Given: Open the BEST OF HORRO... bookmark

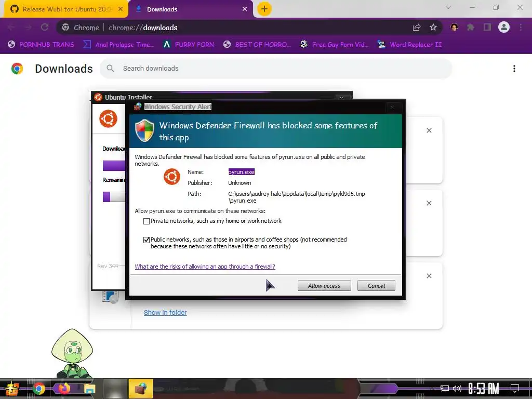Looking at the screenshot, I should (257, 45).
